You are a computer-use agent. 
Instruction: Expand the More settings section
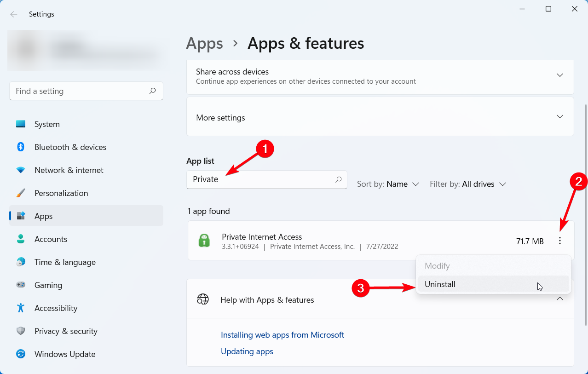(x=559, y=117)
